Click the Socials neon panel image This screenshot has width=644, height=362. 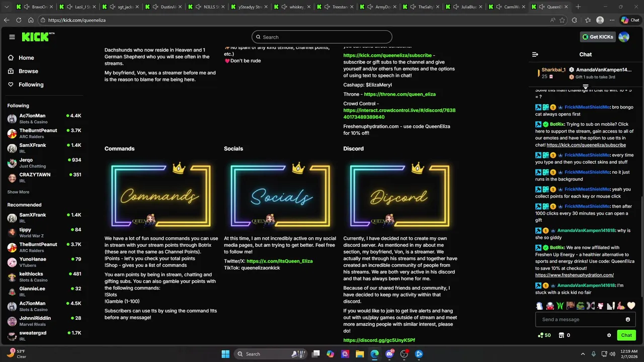tap(280, 195)
